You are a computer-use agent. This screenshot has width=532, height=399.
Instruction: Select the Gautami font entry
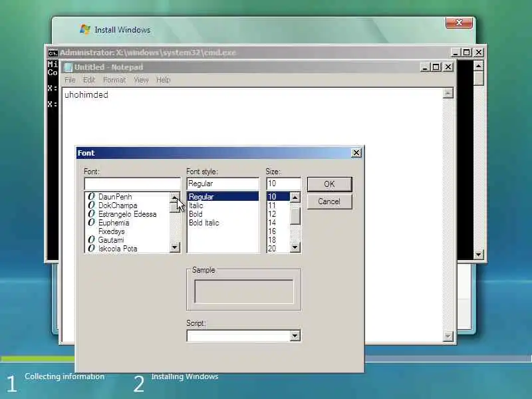coord(111,240)
